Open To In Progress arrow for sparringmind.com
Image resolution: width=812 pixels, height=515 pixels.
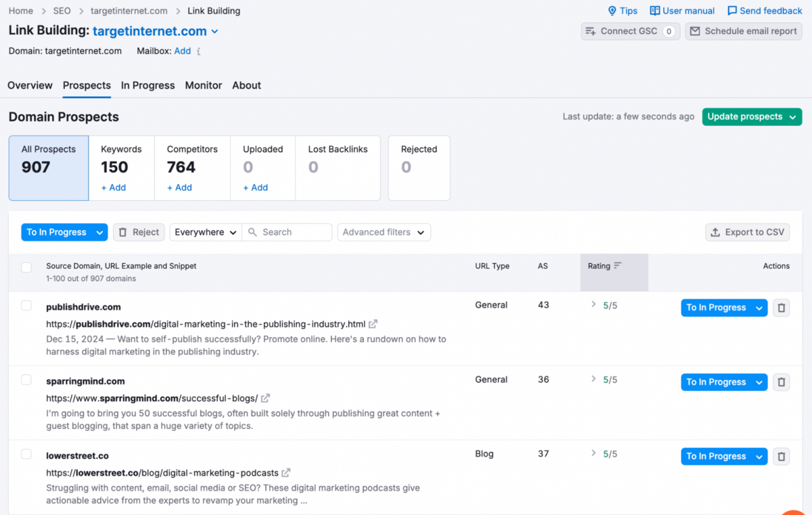tap(759, 382)
